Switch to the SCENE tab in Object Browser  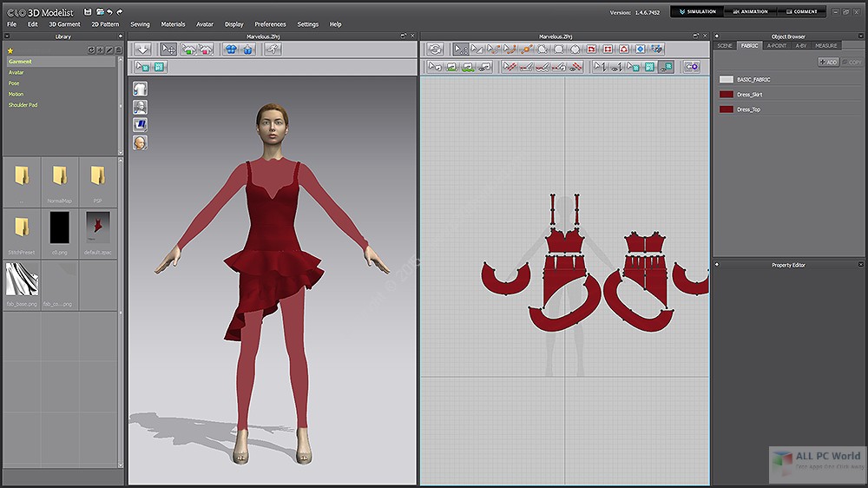point(725,45)
